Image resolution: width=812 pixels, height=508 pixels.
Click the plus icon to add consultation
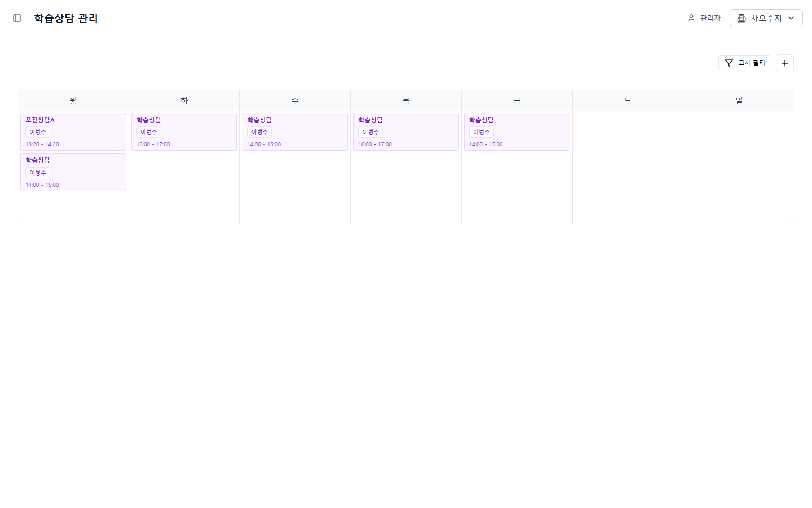784,63
